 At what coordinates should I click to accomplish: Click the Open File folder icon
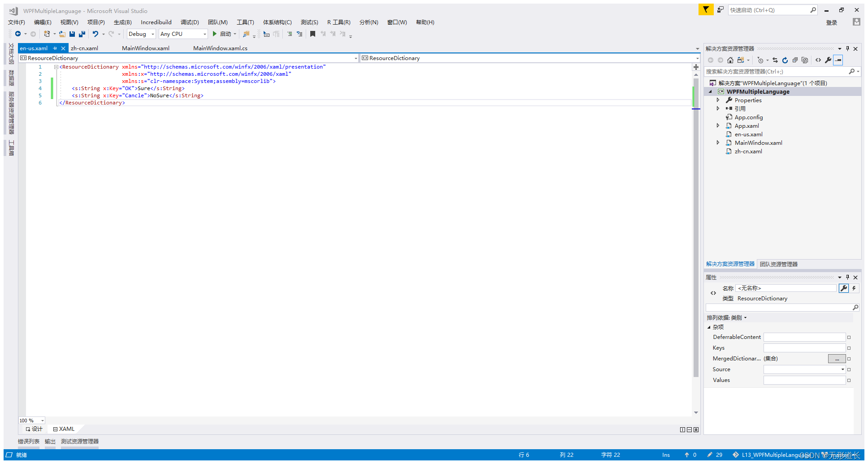coord(62,34)
